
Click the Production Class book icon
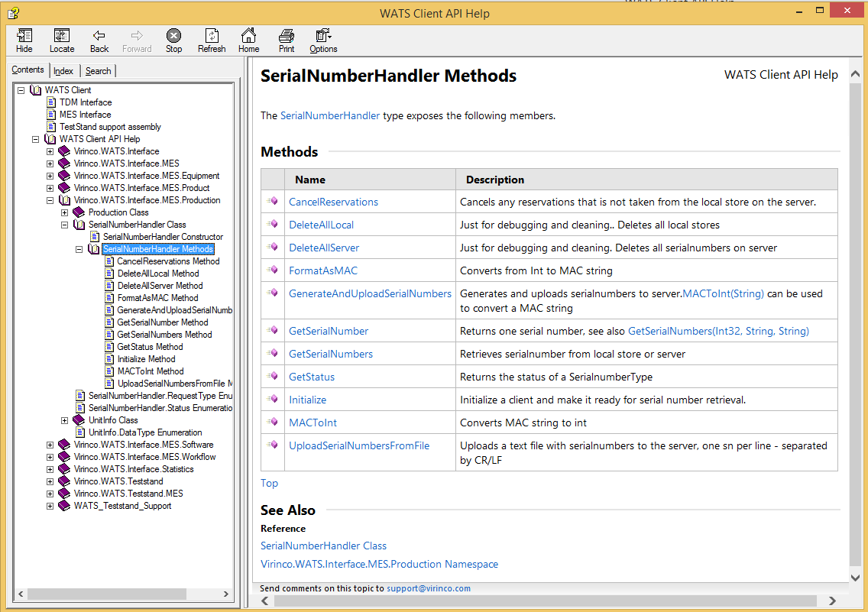(79, 212)
